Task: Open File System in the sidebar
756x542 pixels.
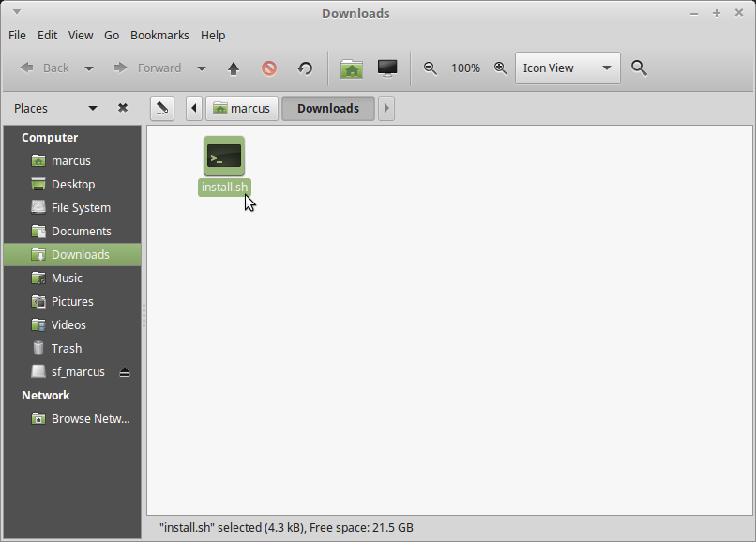Action: click(72, 208)
